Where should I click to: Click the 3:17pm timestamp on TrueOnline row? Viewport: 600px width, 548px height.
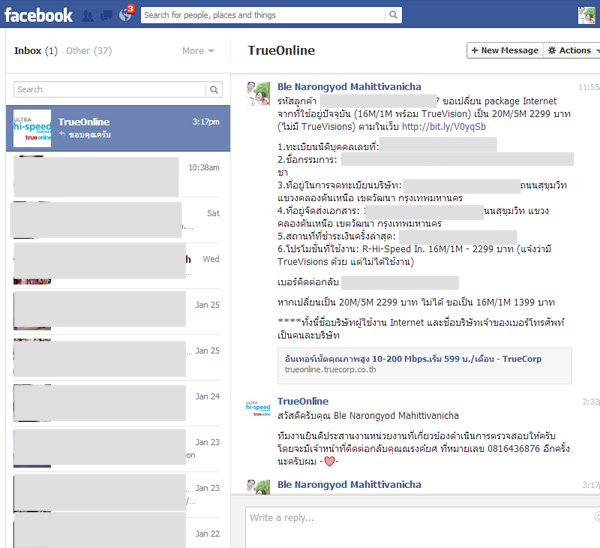point(206,122)
